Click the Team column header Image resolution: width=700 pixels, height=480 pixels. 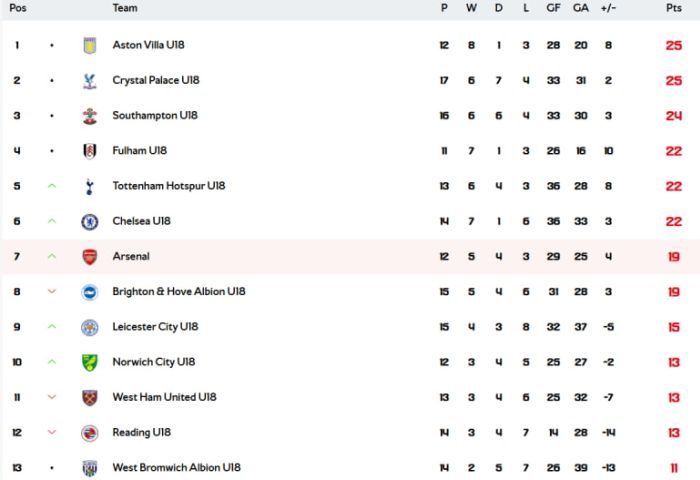[125, 8]
